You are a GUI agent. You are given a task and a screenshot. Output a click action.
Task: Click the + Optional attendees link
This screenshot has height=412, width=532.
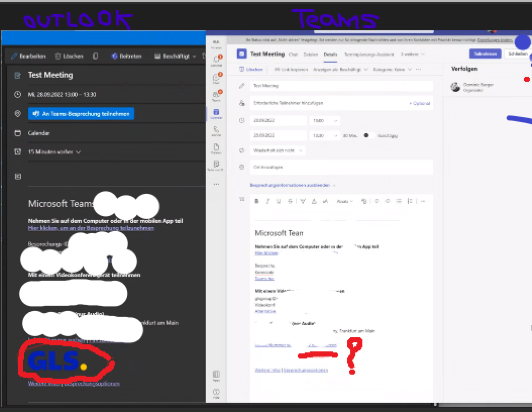tap(420, 103)
